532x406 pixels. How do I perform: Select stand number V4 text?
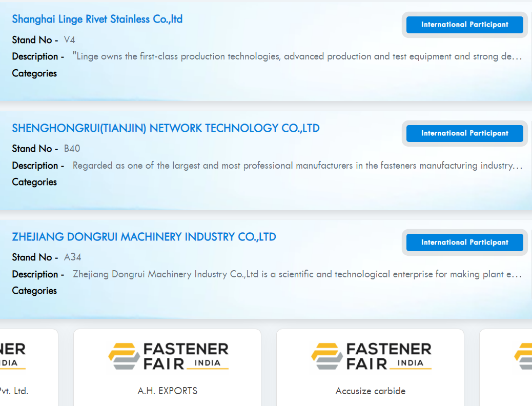click(70, 40)
